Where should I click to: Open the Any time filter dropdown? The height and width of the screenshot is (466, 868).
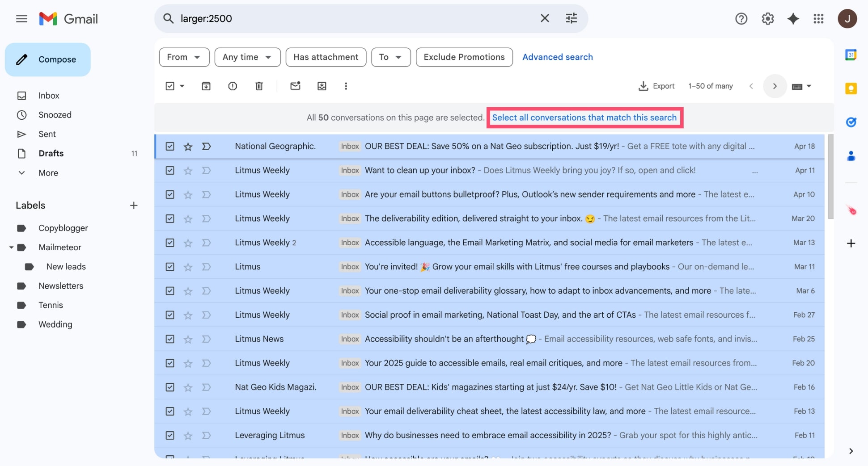247,57
